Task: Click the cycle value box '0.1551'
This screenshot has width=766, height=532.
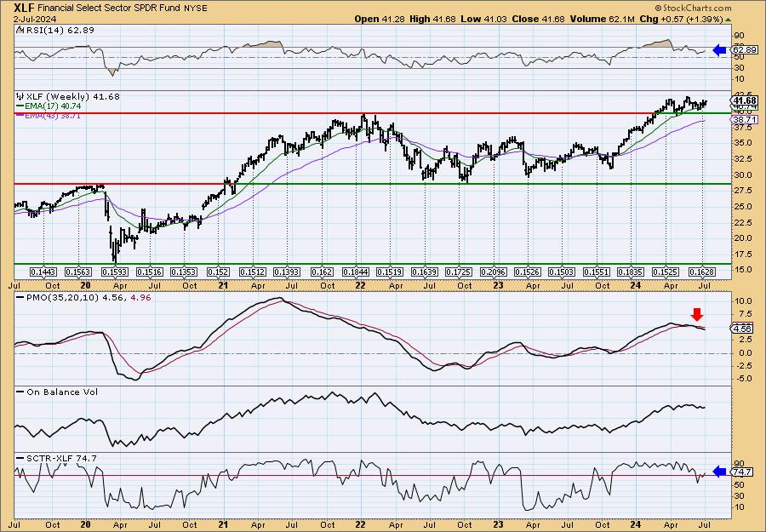Action: [597, 272]
